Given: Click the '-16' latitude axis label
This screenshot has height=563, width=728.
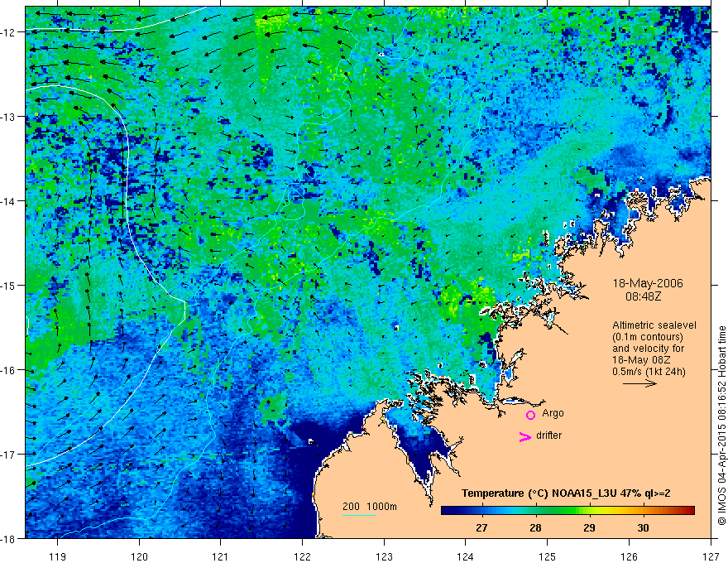Looking at the screenshot, I should [9, 370].
